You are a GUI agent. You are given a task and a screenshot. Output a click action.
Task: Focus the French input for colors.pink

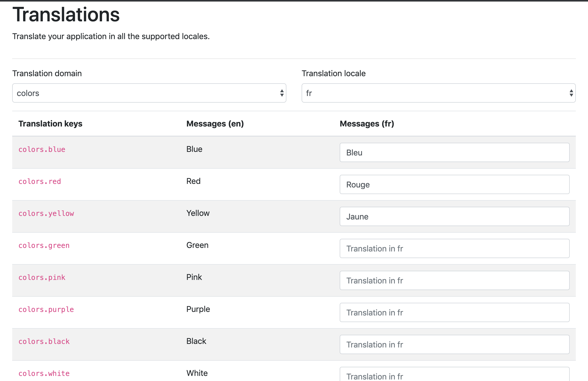(x=454, y=280)
